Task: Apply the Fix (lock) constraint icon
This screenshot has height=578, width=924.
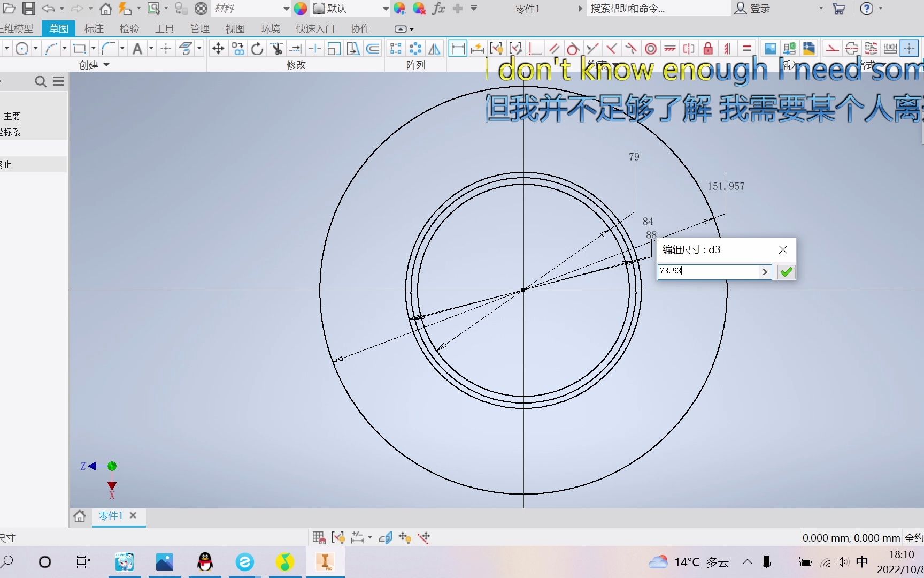Action: coord(708,49)
